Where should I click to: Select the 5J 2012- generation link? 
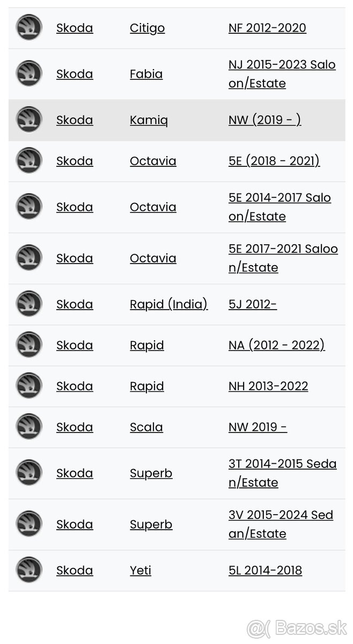pos(252,304)
